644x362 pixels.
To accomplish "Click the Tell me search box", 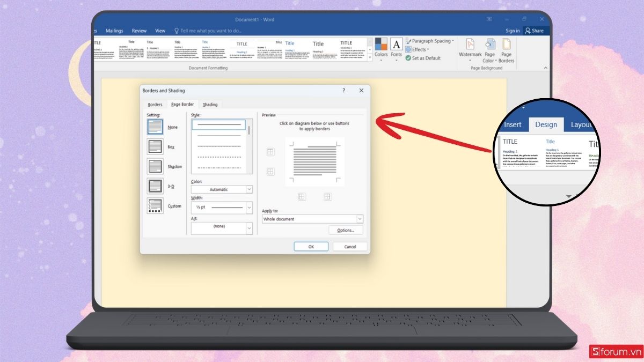I will [208, 31].
